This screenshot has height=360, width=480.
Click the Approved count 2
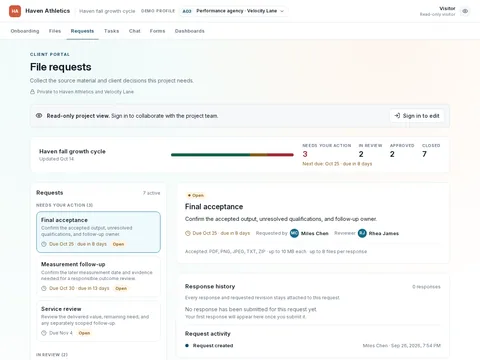[392, 154]
